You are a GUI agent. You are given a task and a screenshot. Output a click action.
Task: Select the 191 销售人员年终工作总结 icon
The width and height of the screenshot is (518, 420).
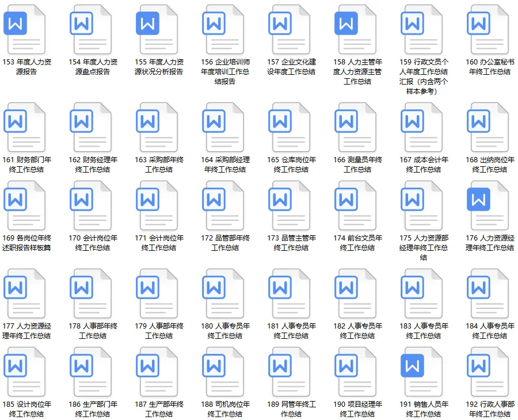tap(421, 372)
